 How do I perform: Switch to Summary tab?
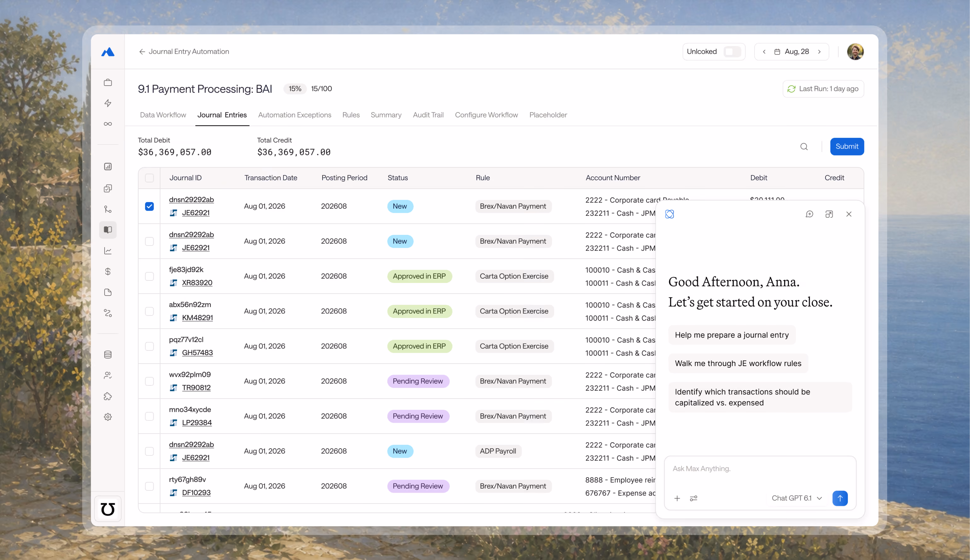tap(386, 115)
